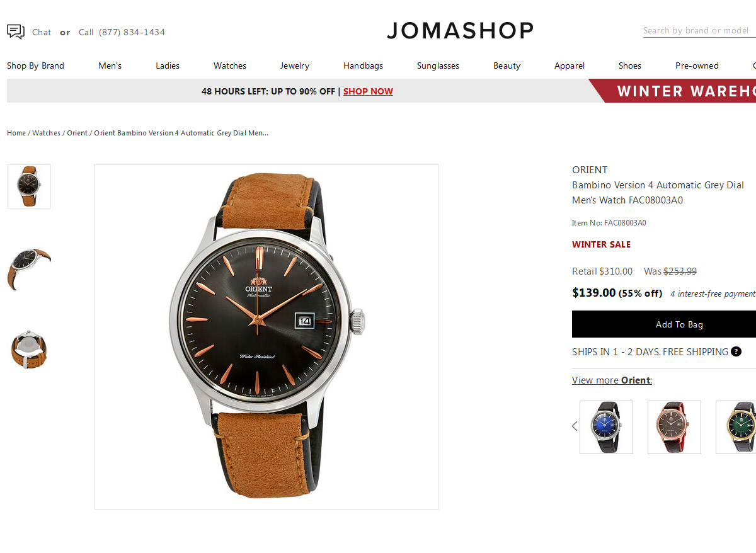Screen dimensions: 756x553
Task: Show previous related Orient watches with left arrow
Action: pyautogui.click(x=575, y=426)
